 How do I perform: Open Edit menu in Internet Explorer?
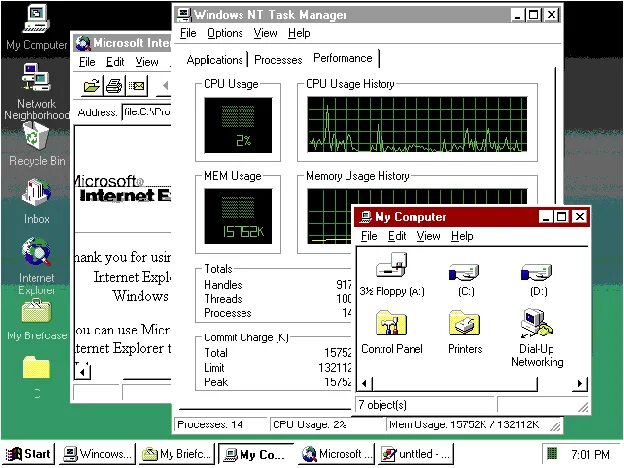[115, 62]
